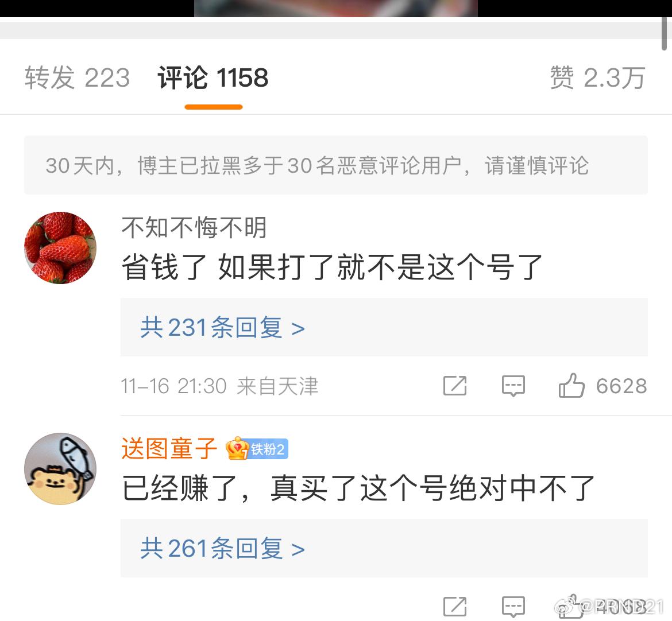Open reply bubble icon on first comment
672x621 pixels.
[x=513, y=386]
